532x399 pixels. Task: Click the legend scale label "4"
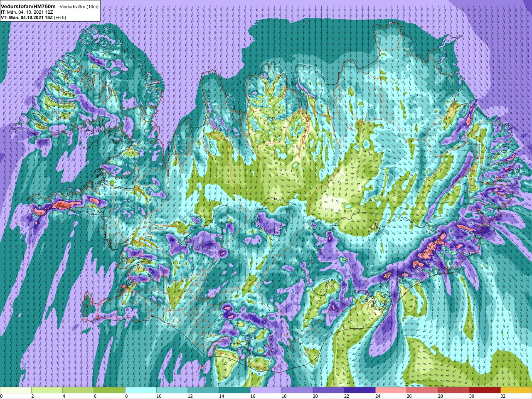click(x=64, y=397)
